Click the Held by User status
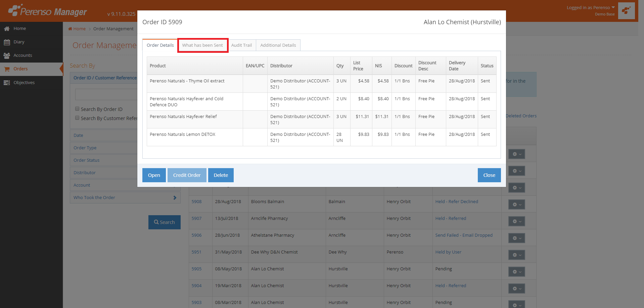 click(x=448, y=252)
